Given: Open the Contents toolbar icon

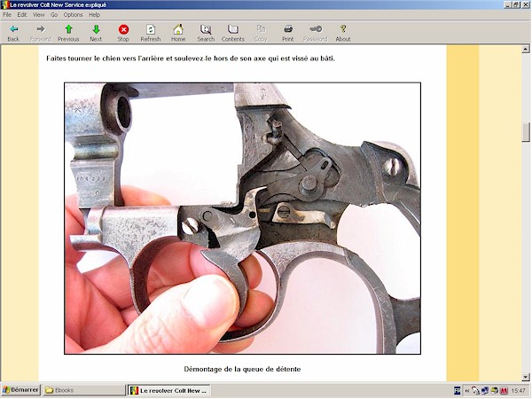Looking at the screenshot, I should (x=233, y=29).
